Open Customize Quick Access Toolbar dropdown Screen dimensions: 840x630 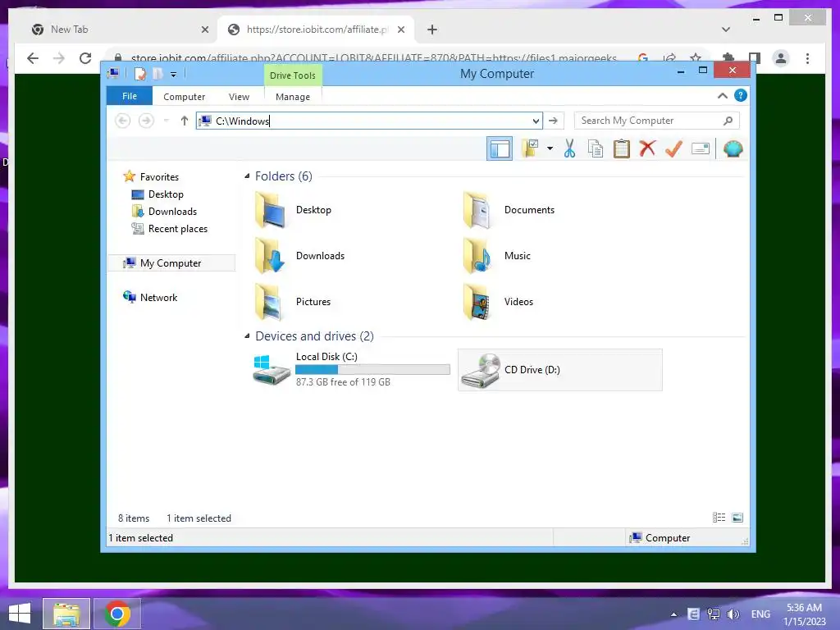pyautogui.click(x=174, y=75)
